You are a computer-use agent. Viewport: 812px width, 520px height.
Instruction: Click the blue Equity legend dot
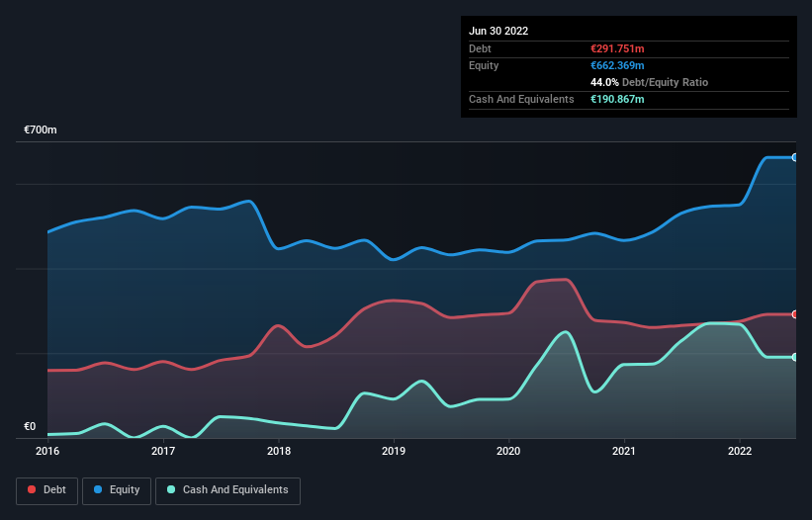98,489
